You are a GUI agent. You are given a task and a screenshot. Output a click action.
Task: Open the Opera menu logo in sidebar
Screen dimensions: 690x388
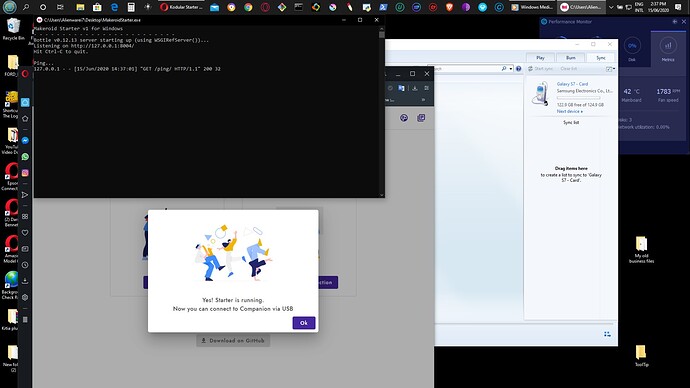click(x=25, y=73)
